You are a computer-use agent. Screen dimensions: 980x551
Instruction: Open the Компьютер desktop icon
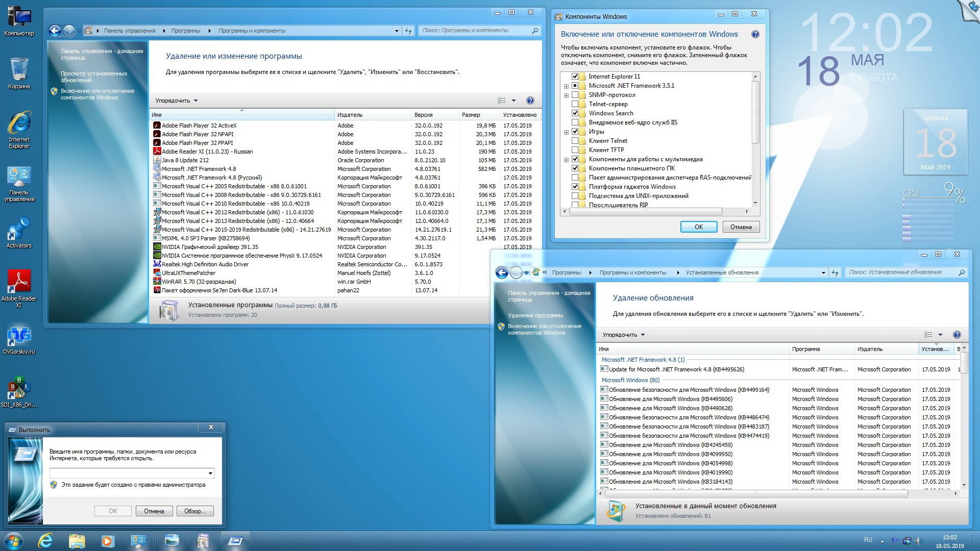point(19,20)
